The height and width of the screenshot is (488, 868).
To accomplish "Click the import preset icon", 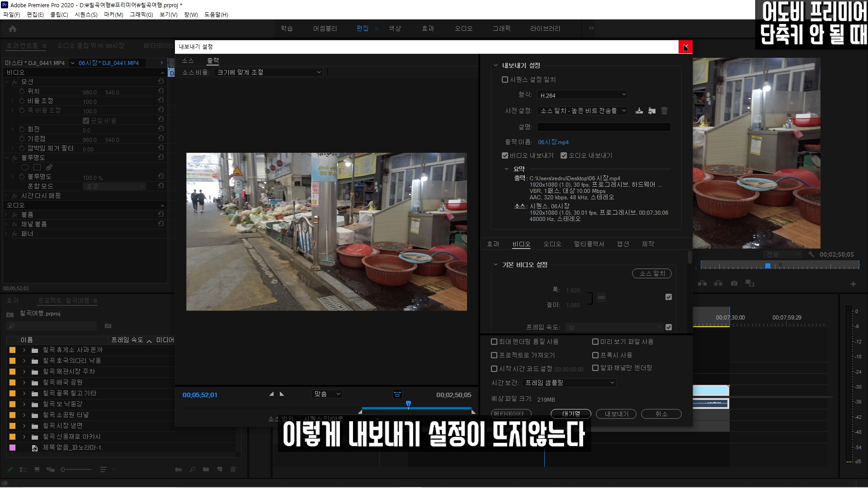I will (651, 111).
